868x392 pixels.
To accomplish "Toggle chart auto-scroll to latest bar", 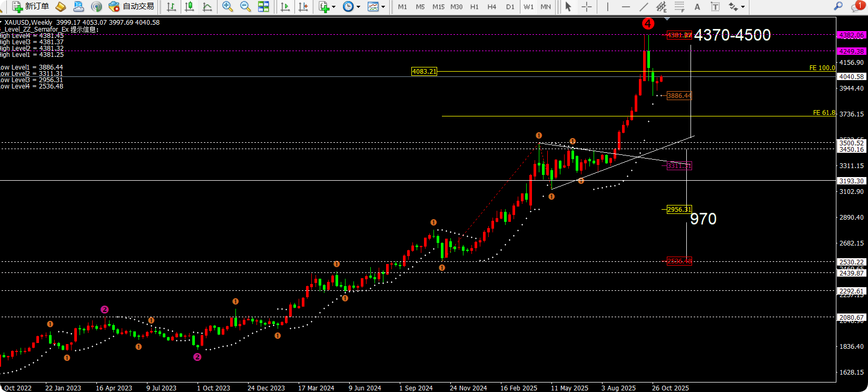I will coord(285,7).
